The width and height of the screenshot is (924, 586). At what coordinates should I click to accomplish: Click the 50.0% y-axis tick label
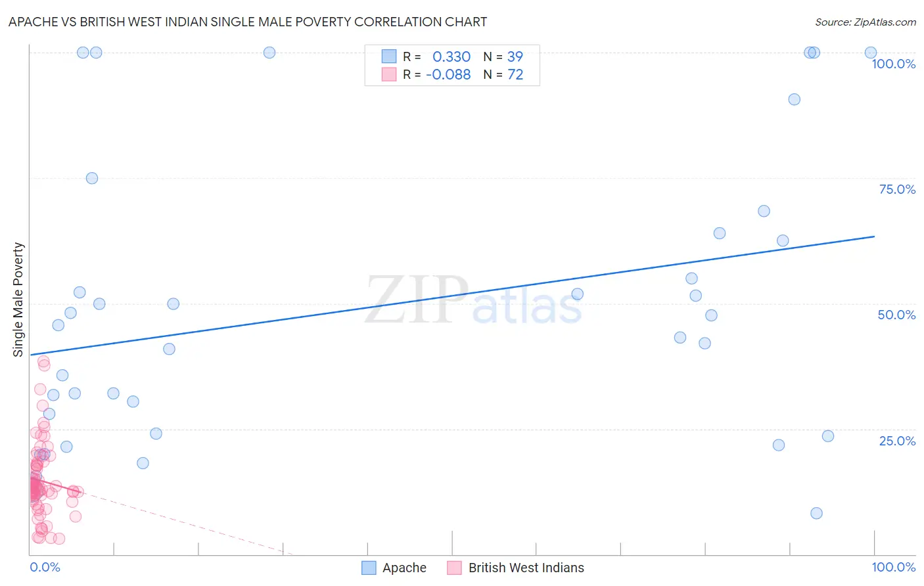coord(896,315)
